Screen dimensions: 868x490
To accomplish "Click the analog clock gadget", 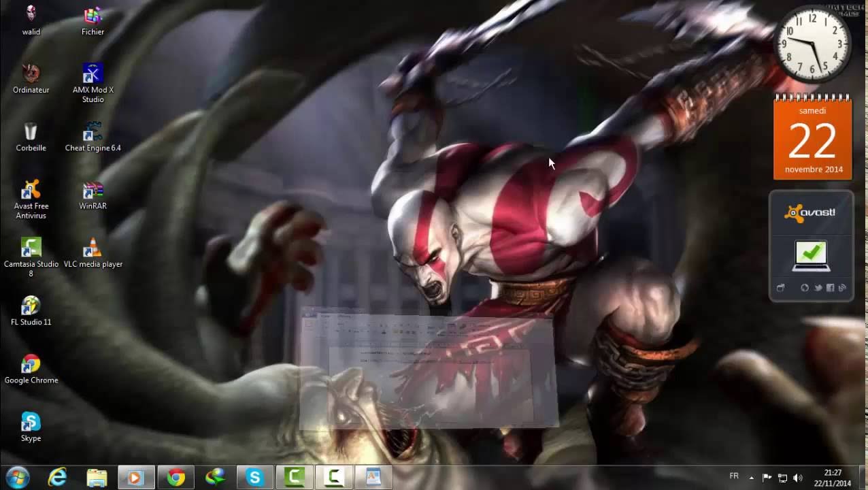I will pos(813,44).
